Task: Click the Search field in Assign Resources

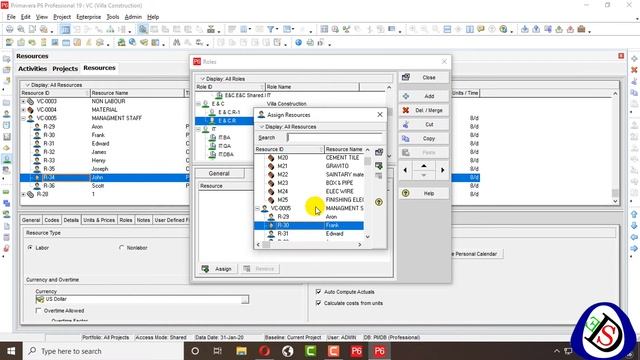Action: [334, 138]
